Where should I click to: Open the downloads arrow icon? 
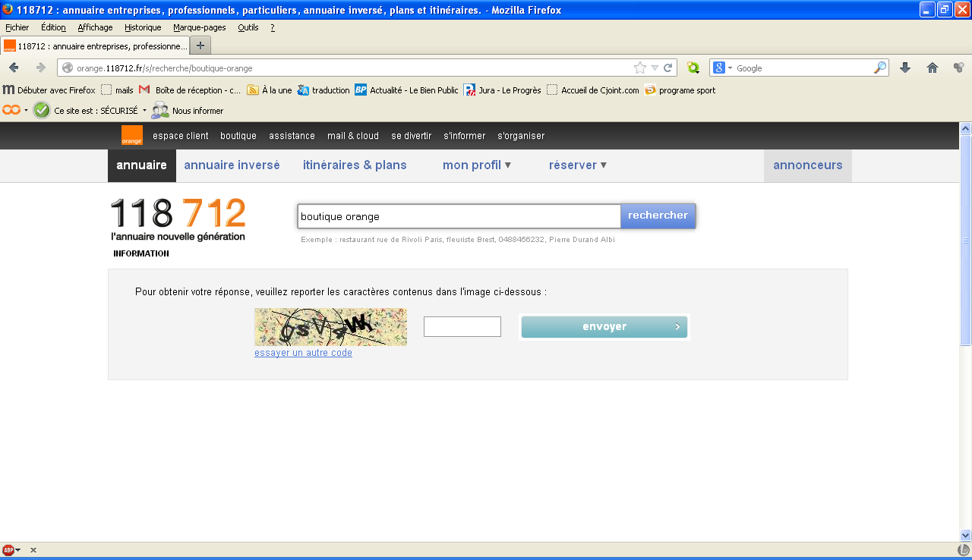(905, 68)
